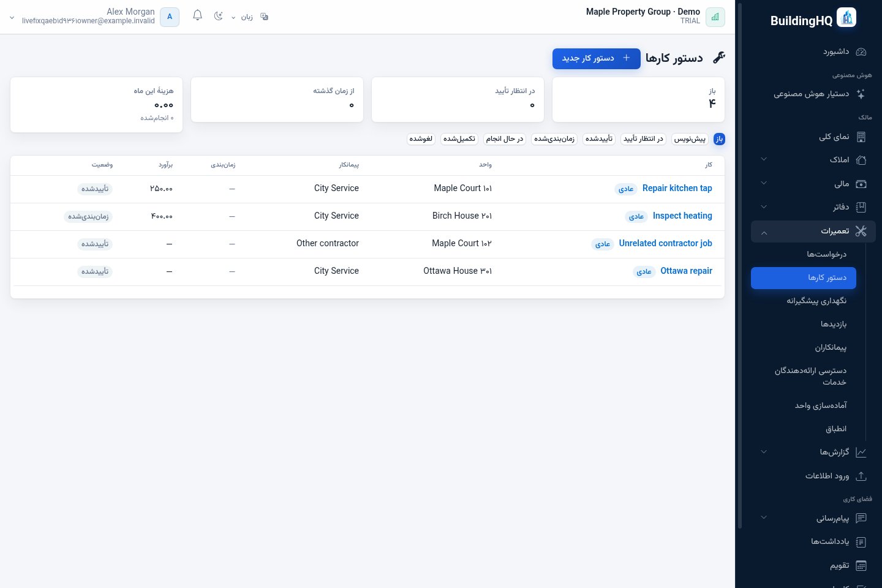Click the Maple Property Group organization icon
The width and height of the screenshot is (882, 588).
(x=715, y=17)
